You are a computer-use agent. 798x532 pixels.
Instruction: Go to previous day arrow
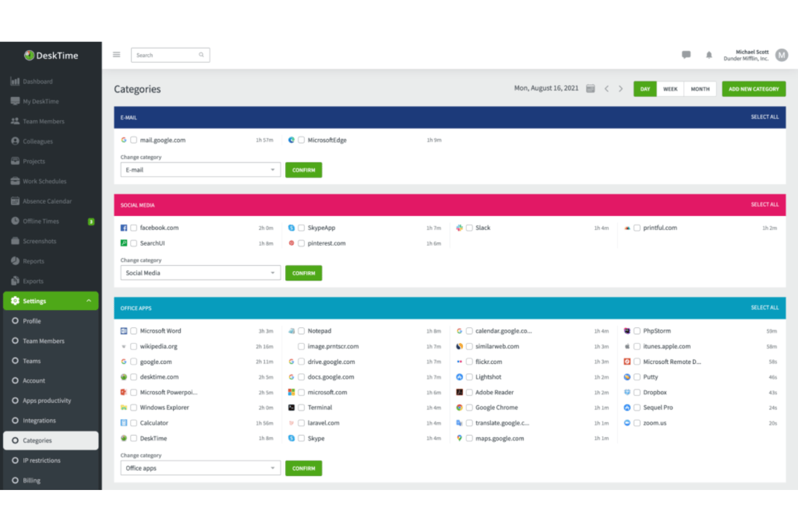point(607,89)
